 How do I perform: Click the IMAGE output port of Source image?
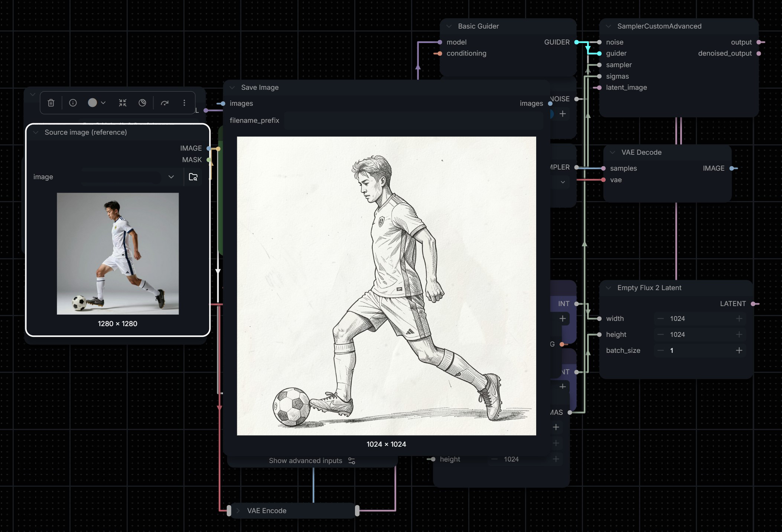tap(209, 148)
